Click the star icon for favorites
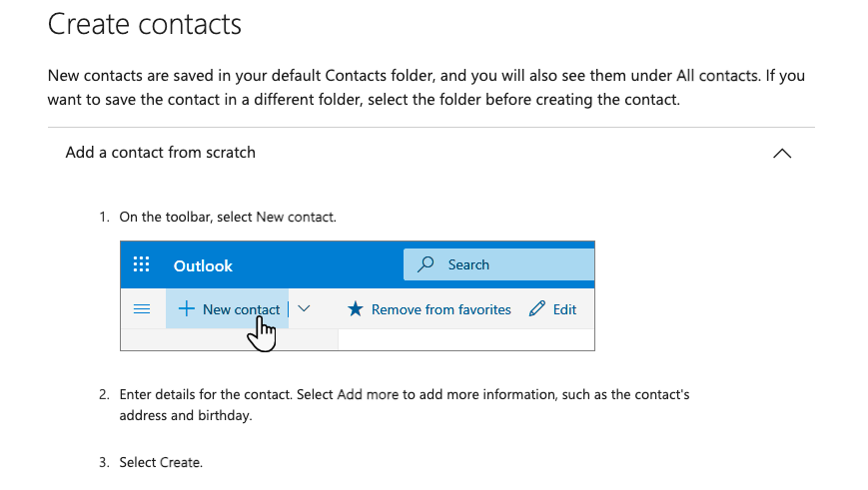This screenshot has width=868, height=490. (x=356, y=309)
